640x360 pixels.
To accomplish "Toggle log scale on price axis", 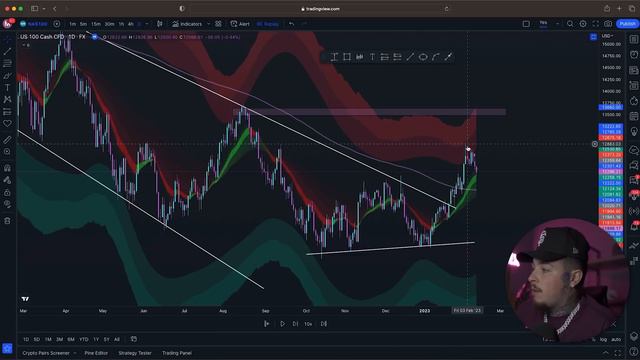I will coord(603,339).
